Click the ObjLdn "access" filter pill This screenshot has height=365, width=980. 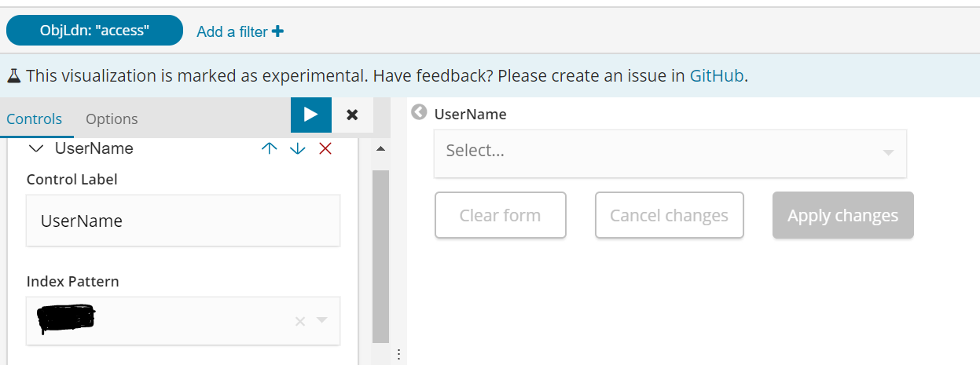(x=94, y=31)
